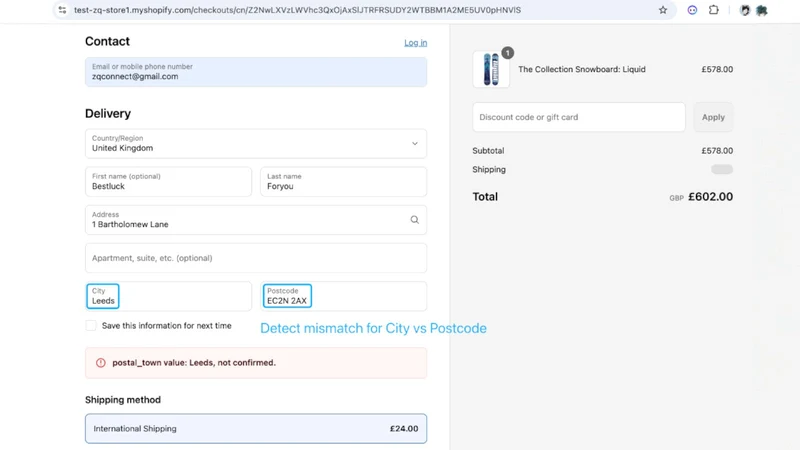Open the Extensions puzzle icon

(714, 10)
